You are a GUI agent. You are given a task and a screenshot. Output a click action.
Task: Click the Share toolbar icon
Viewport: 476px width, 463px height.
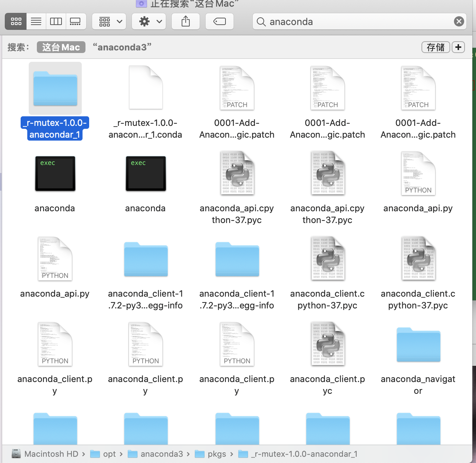186,21
